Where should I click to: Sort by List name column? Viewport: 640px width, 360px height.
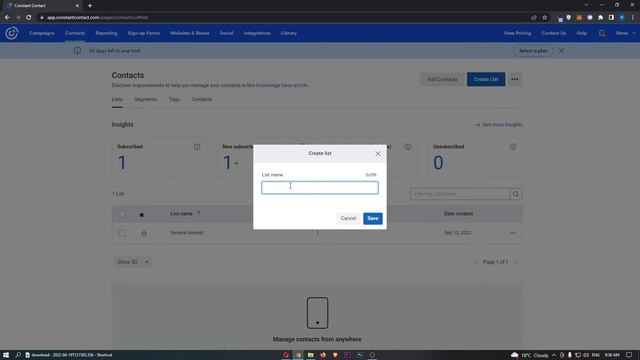coord(185,214)
